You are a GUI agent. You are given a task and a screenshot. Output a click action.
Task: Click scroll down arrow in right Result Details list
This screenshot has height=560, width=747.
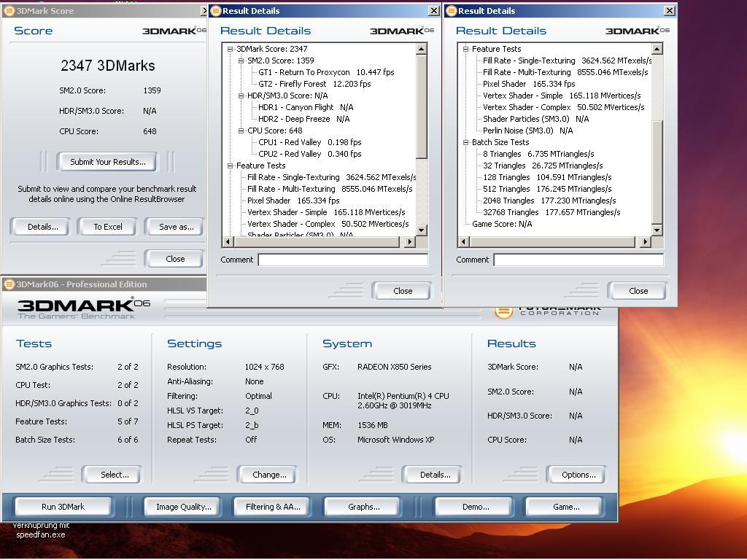(657, 230)
